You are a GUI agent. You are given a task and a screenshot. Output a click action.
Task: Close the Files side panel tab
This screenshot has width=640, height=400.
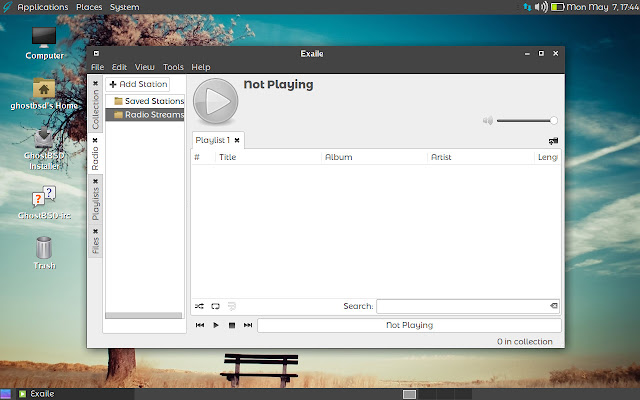96,231
